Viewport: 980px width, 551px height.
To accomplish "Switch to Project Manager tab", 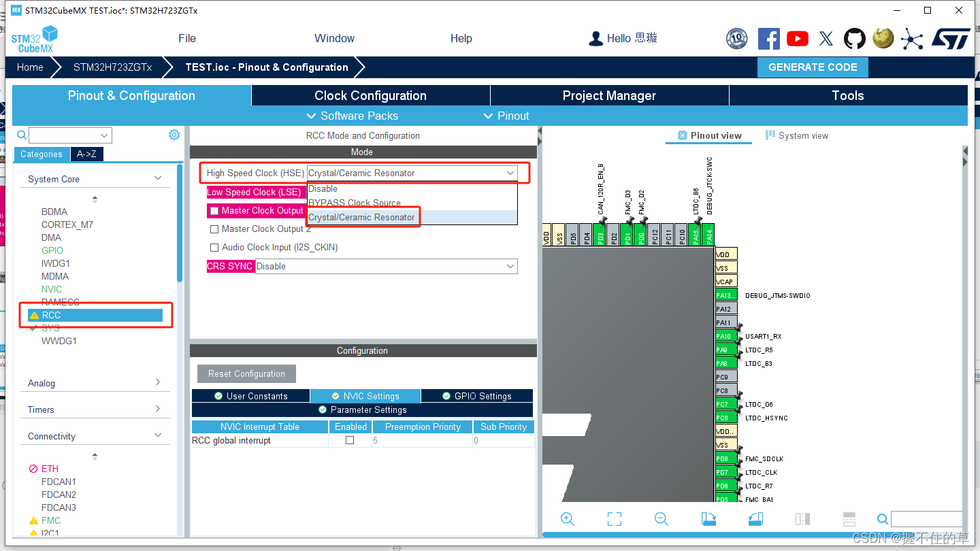I will 609,95.
